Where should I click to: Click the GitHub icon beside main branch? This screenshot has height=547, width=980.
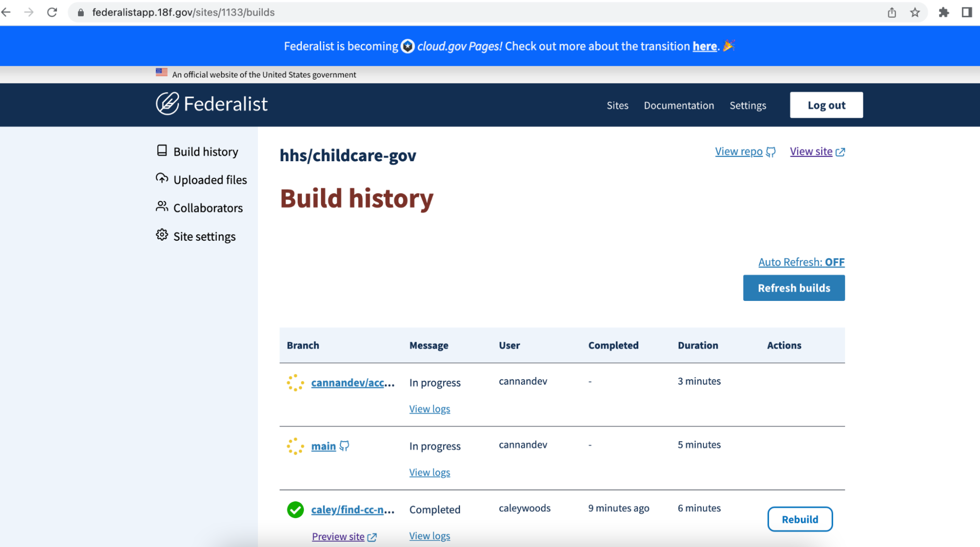[x=344, y=446]
